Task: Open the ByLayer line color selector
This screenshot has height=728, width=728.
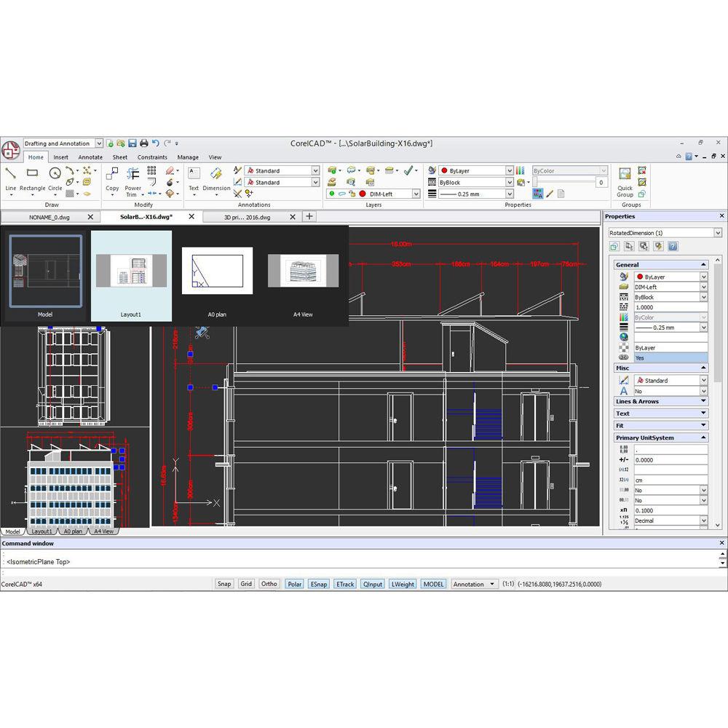Action: pyautogui.click(x=510, y=171)
